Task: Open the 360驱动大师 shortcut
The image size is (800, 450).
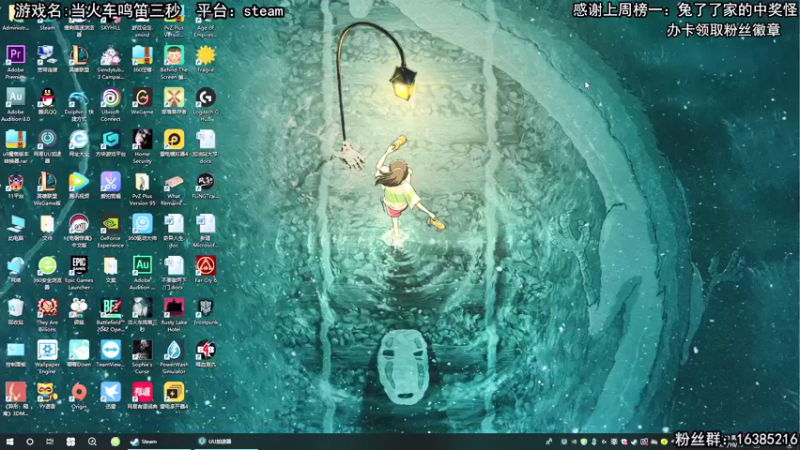Action: (x=142, y=223)
